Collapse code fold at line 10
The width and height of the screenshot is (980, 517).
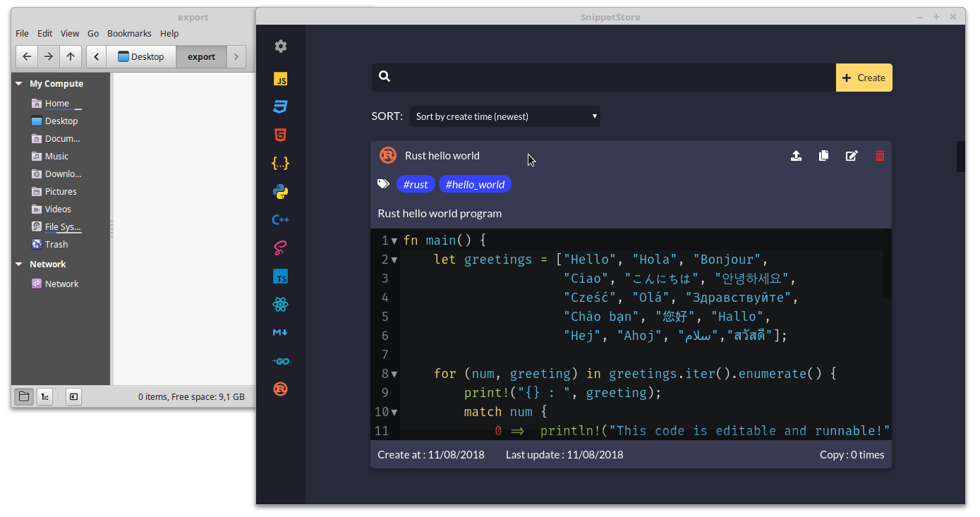[x=394, y=413]
